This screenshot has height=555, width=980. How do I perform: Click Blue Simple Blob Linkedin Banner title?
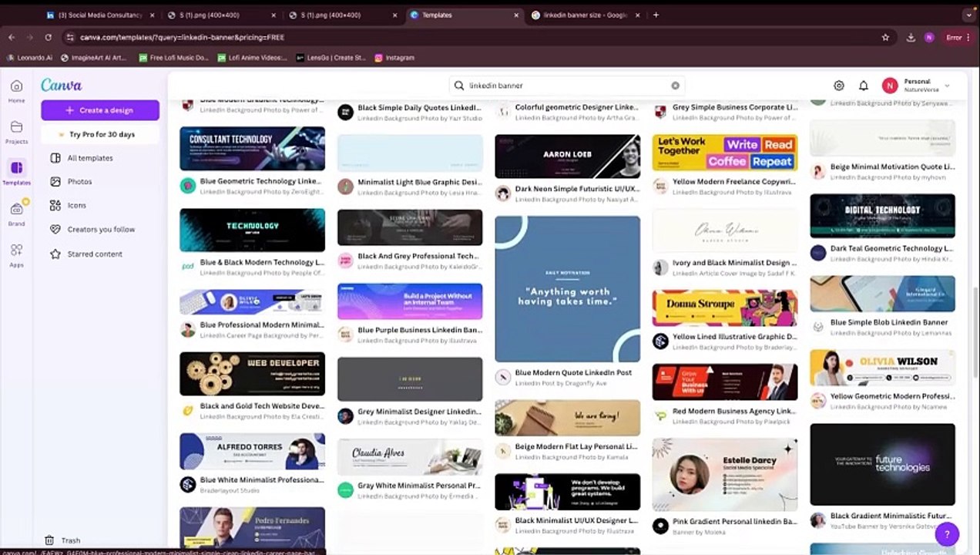tap(889, 322)
